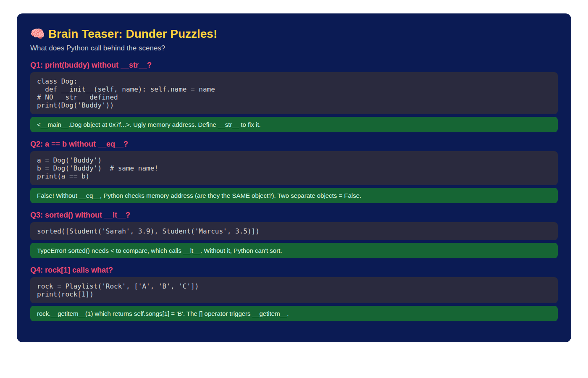Click the green TypeError answer box
588x378 pixels.
(x=294, y=251)
